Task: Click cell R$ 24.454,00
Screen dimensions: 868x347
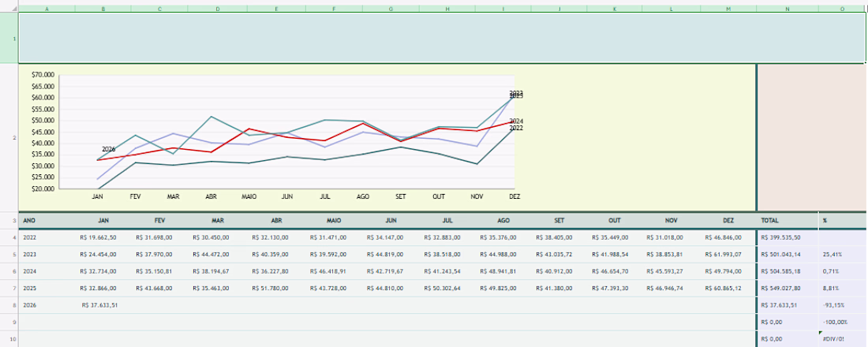Action: coord(103,254)
